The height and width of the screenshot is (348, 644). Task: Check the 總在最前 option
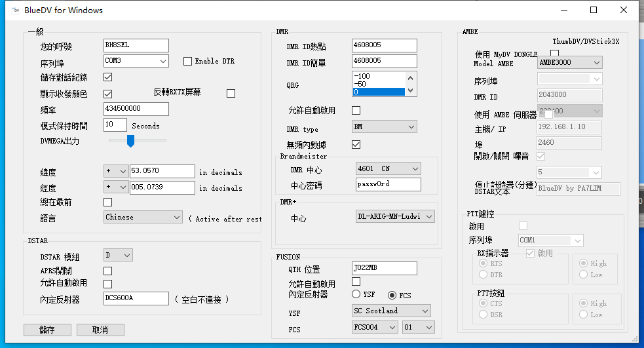(108, 202)
